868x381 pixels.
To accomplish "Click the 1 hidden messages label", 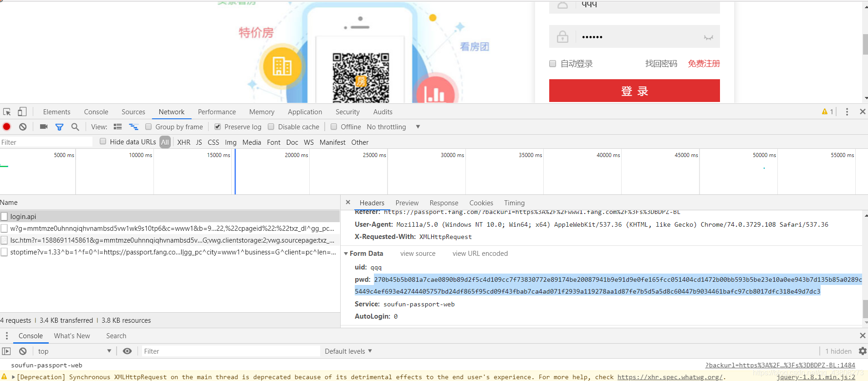I will tap(838, 351).
